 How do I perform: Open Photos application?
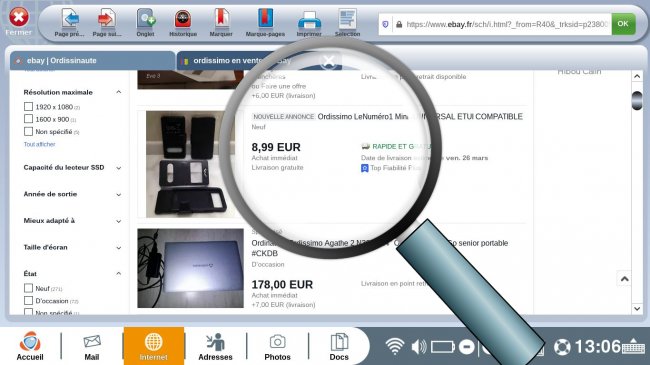pos(277,346)
